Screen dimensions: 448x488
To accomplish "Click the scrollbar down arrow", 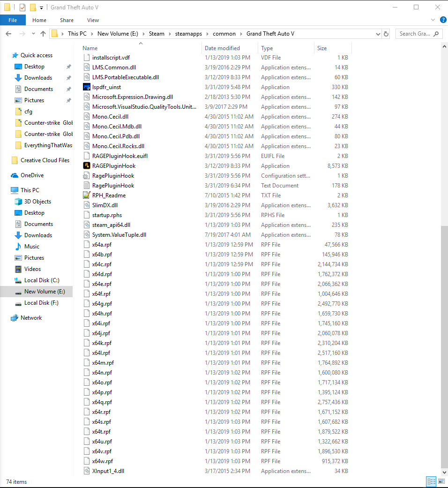I will click(x=444, y=472).
